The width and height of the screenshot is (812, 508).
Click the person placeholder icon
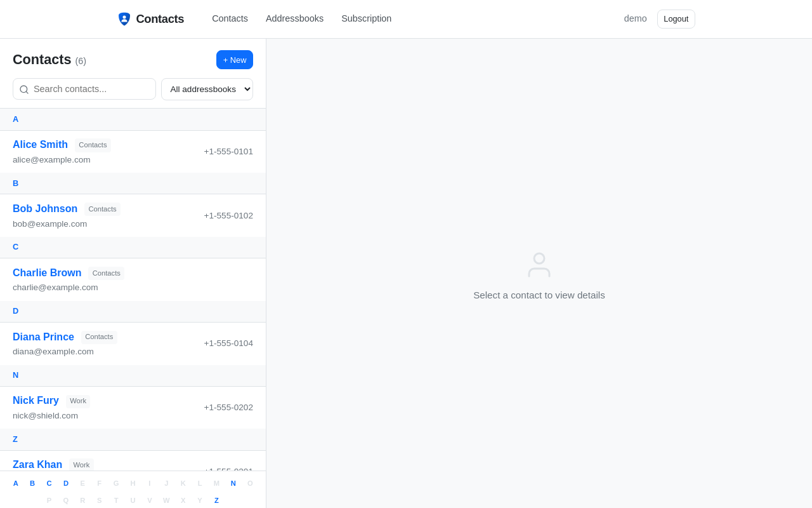coord(539,265)
